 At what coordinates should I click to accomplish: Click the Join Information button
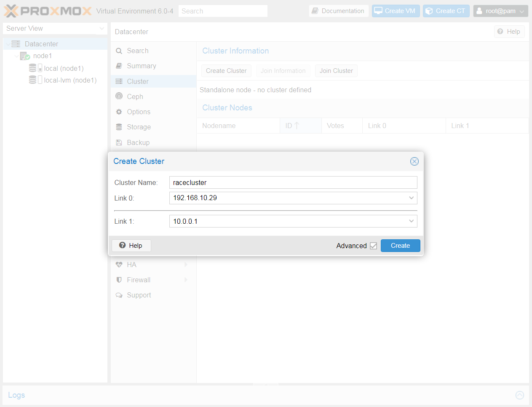coord(283,71)
